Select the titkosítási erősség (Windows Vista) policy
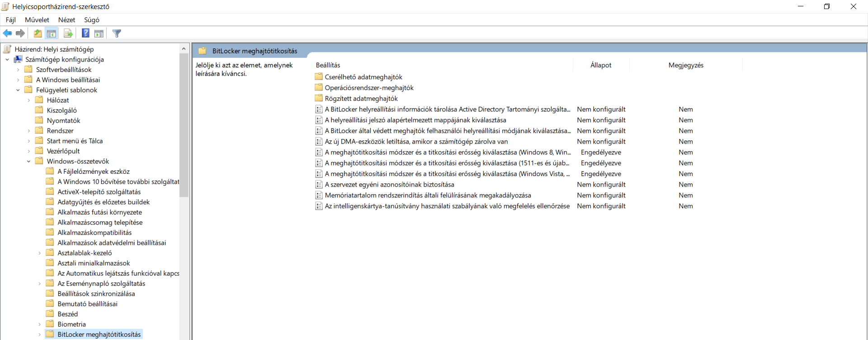 click(448, 174)
